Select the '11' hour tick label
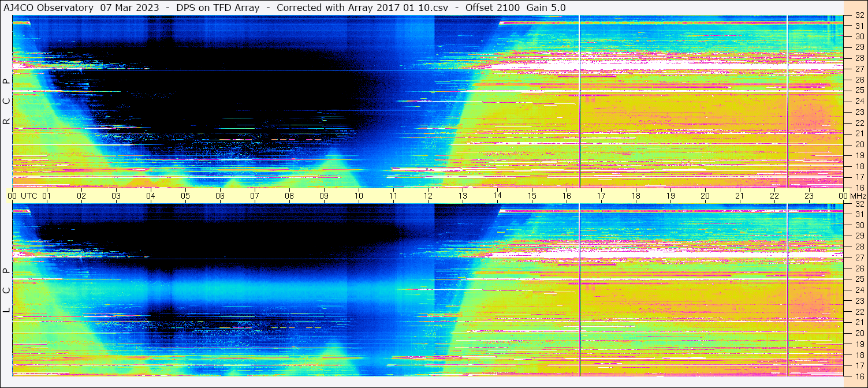This screenshot has height=388, width=868. 393,196
